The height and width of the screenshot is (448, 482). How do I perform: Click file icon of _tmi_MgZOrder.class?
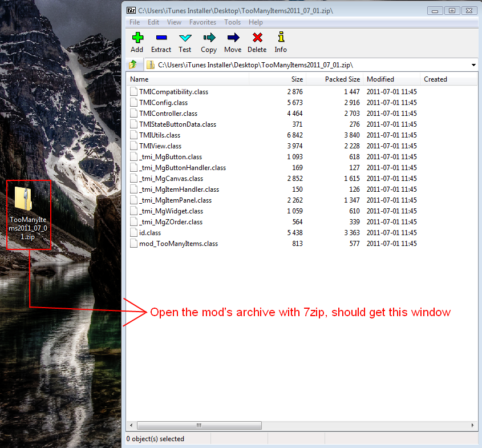(x=133, y=221)
